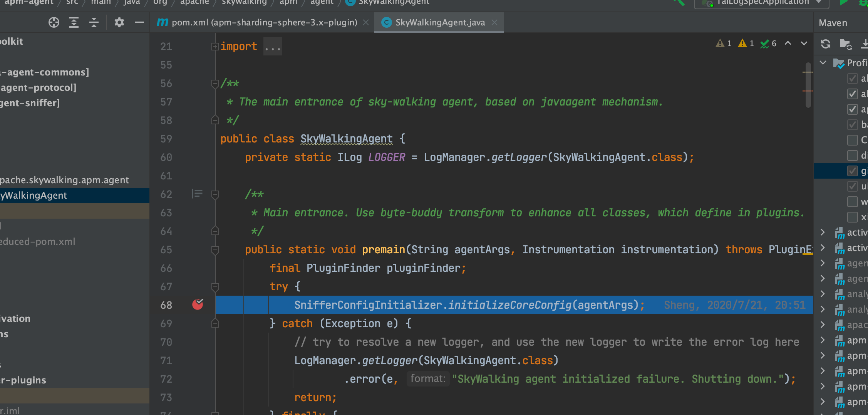Click 'java' breadcrumb path segment

[132, 2]
